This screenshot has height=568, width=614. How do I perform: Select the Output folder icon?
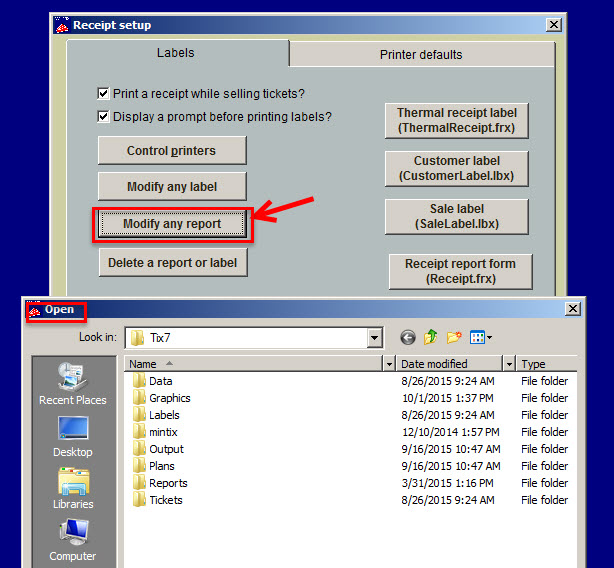(x=139, y=449)
